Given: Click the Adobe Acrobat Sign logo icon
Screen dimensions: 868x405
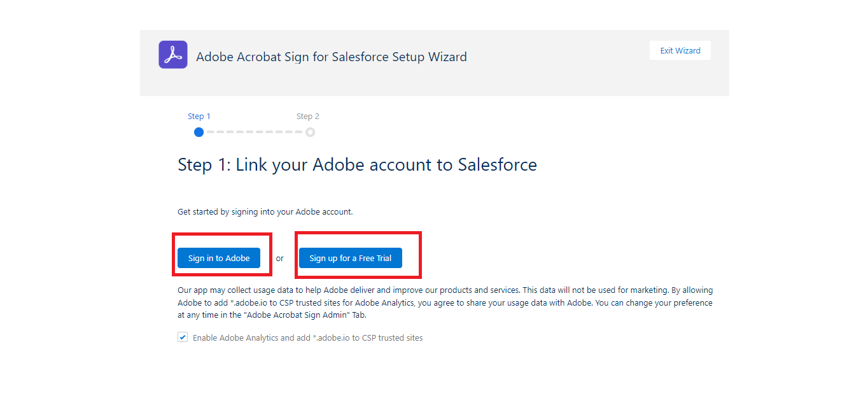Looking at the screenshot, I should (172, 55).
